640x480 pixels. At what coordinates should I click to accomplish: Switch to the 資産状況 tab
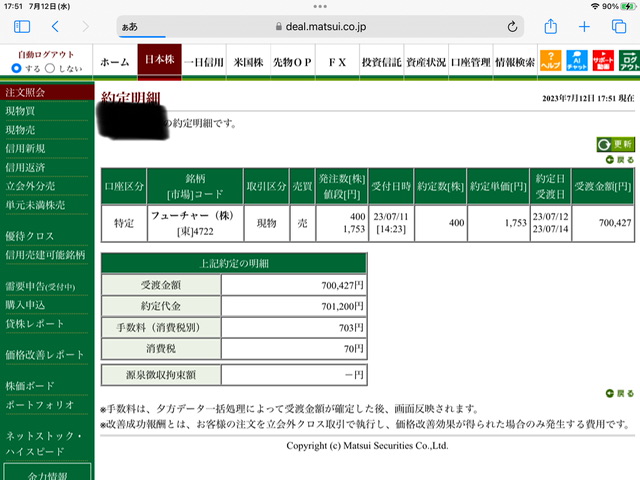click(x=426, y=62)
